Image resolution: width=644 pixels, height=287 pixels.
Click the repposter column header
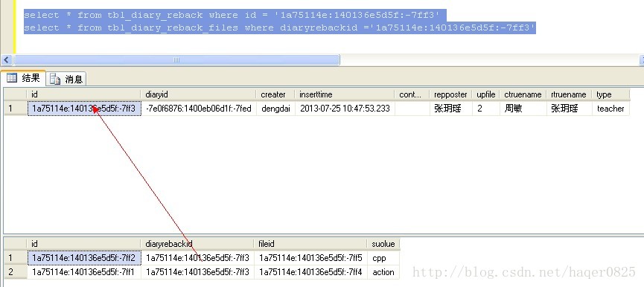click(450, 94)
